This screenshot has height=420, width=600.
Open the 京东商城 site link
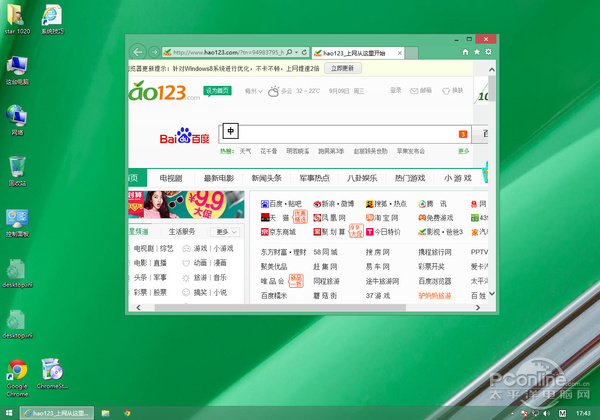pos(278,232)
